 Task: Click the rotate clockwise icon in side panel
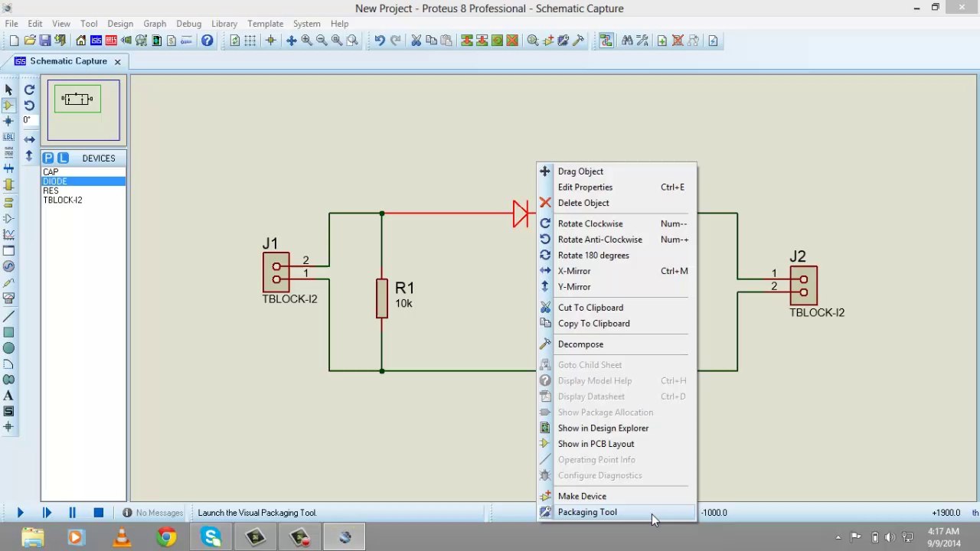pyautogui.click(x=29, y=89)
